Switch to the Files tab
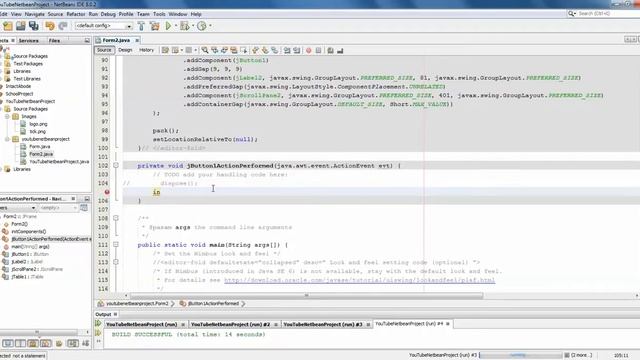 pyautogui.click(x=54, y=40)
